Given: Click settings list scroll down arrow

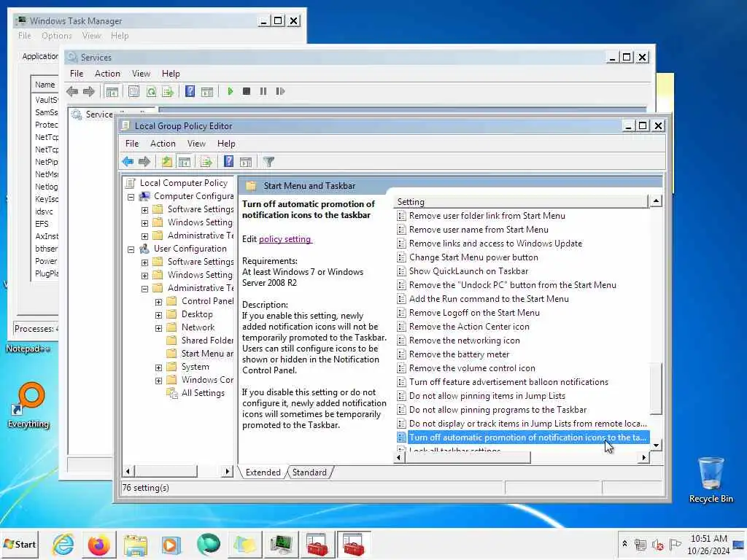Looking at the screenshot, I should coord(656,446).
